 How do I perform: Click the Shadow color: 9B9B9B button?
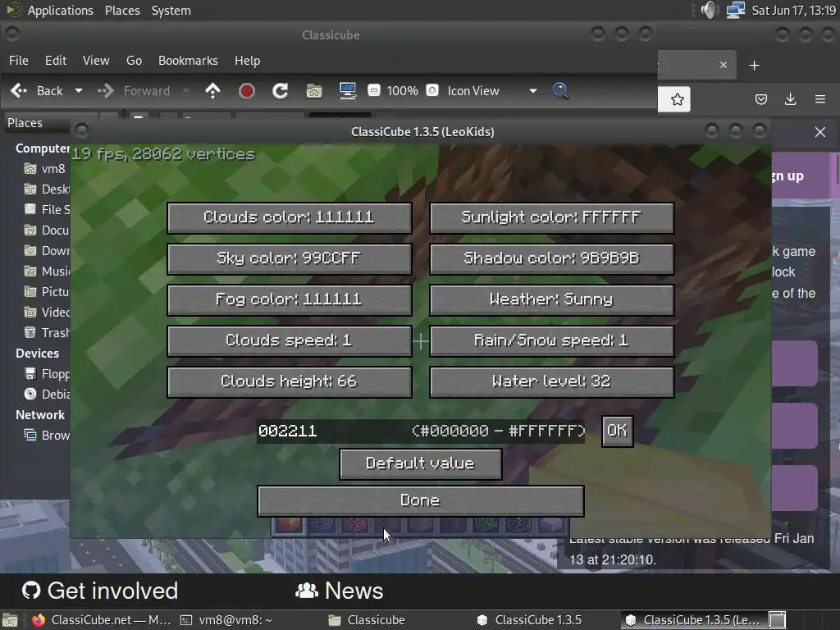pos(551,258)
